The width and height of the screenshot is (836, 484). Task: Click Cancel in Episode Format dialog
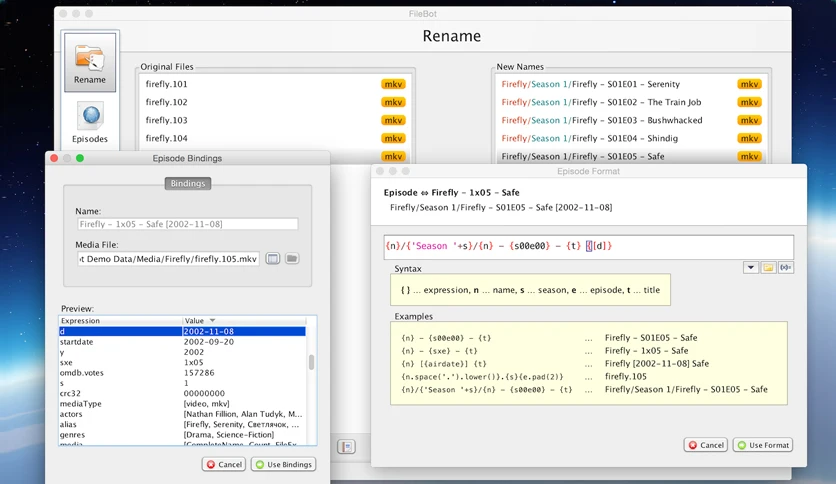click(706, 445)
